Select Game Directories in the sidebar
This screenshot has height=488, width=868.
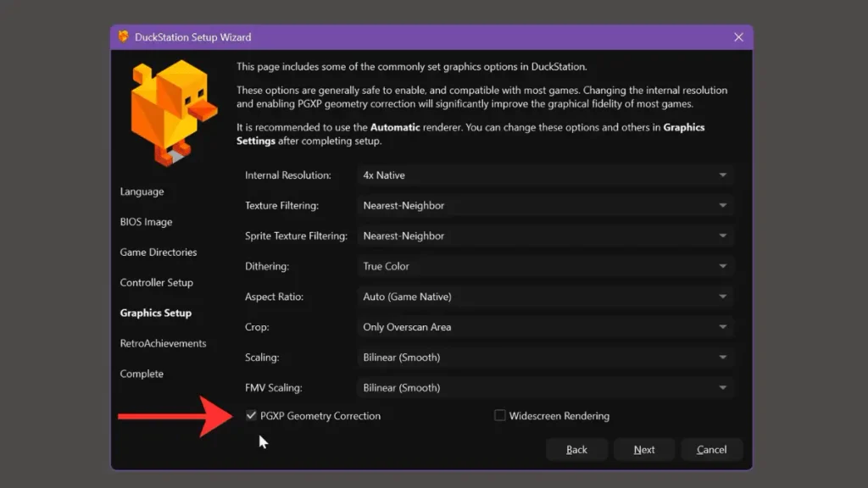[x=159, y=252]
